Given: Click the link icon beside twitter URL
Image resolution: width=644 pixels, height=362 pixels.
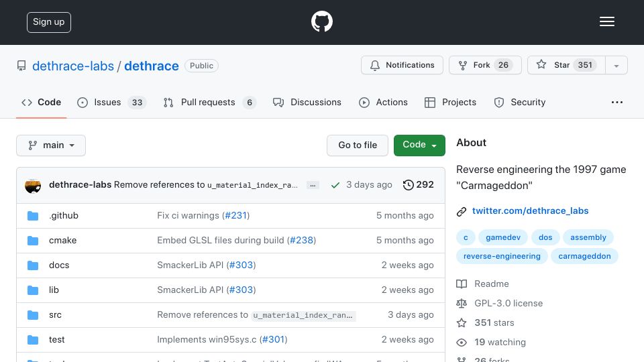Looking at the screenshot, I should tap(462, 211).
